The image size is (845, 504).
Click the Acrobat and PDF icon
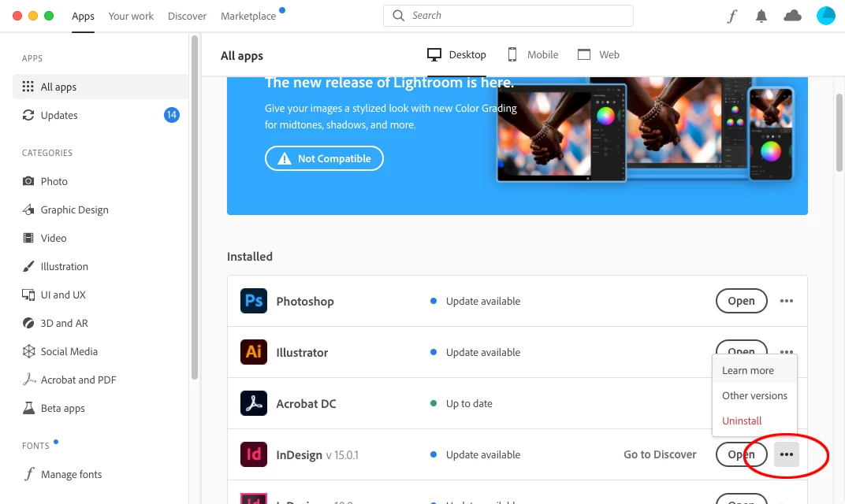point(28,380)
